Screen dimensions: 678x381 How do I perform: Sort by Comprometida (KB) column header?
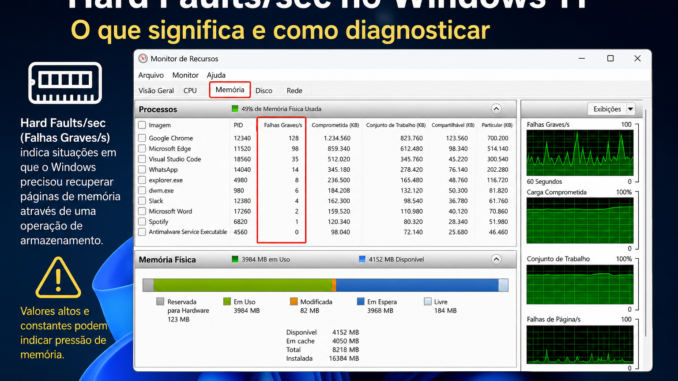click(335, 125)
